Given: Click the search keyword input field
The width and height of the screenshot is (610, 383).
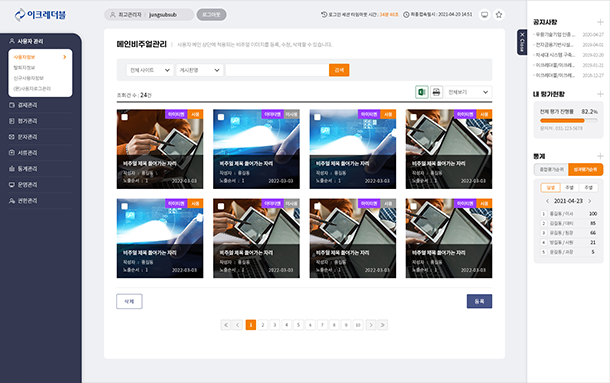Looking at the screenshot, I should click(277, 70).
